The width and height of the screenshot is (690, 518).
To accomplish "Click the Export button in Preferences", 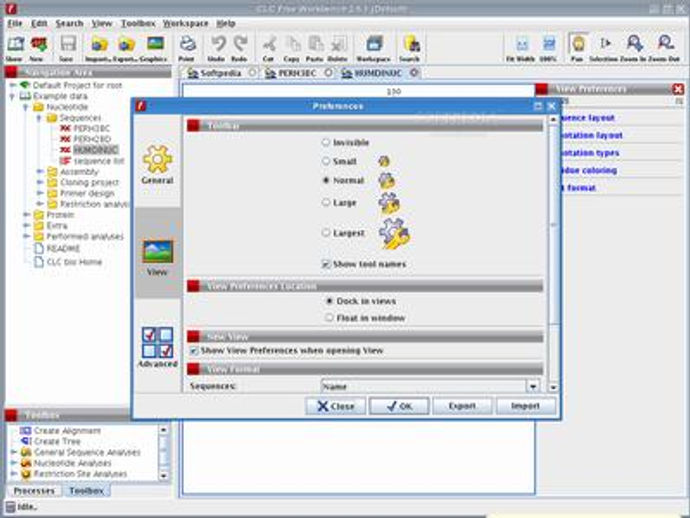I will [x=462, y=406].
